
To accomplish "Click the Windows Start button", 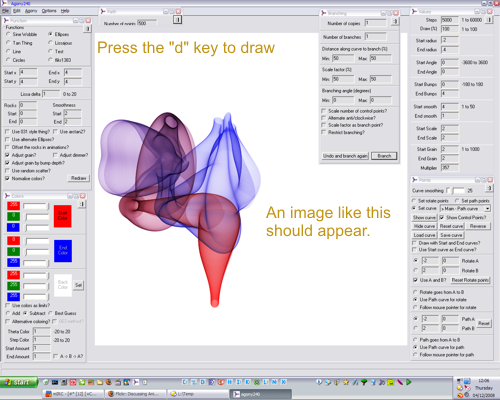I will 19,382.
